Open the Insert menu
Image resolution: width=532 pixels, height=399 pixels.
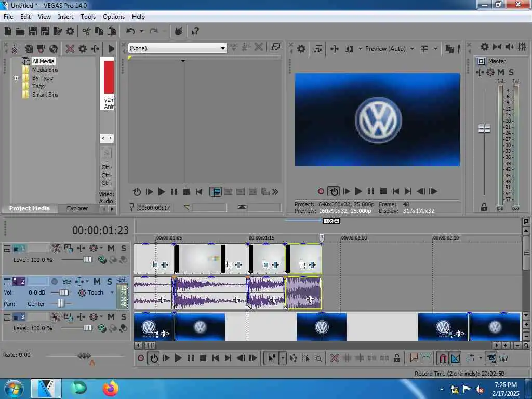[x=65, y=16]
